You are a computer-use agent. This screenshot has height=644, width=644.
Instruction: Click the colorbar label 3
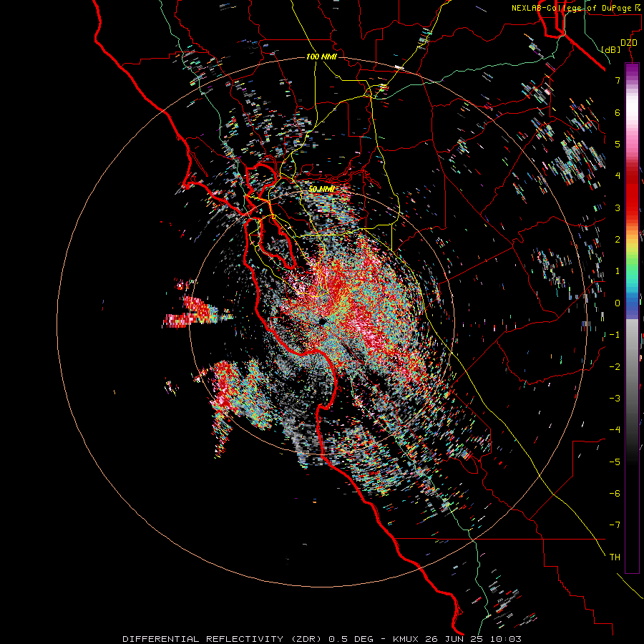click(618, 208)
